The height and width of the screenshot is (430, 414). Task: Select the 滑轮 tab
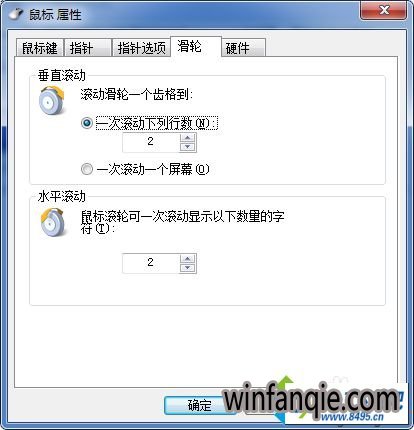[x=196, y=46]
